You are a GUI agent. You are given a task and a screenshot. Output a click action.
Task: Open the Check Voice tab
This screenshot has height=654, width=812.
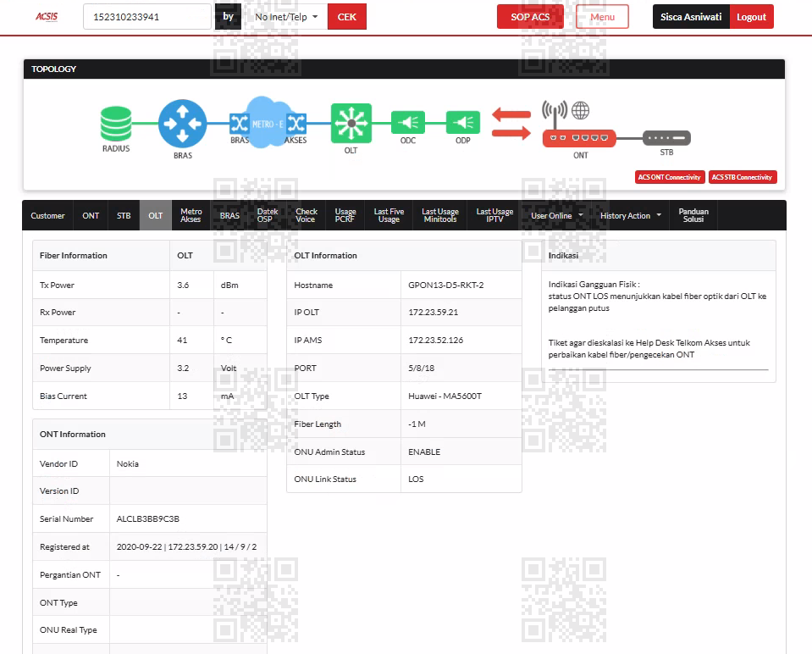point(306,215)
